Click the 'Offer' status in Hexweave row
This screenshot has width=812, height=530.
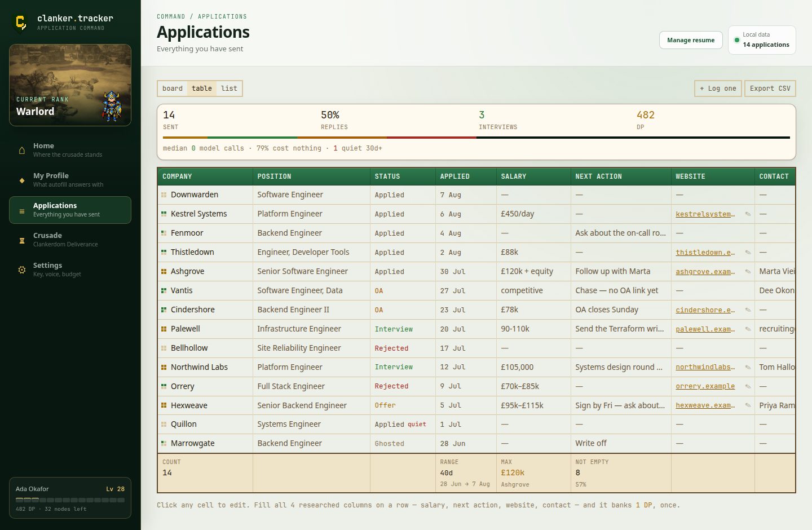385,405
